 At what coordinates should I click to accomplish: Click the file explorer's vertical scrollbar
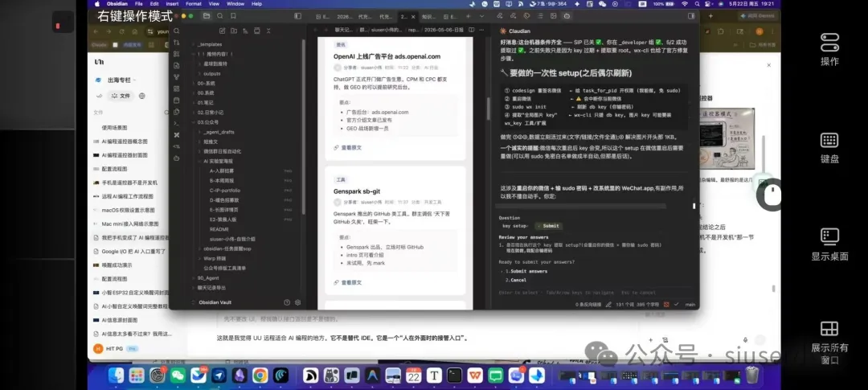(303, 127)
